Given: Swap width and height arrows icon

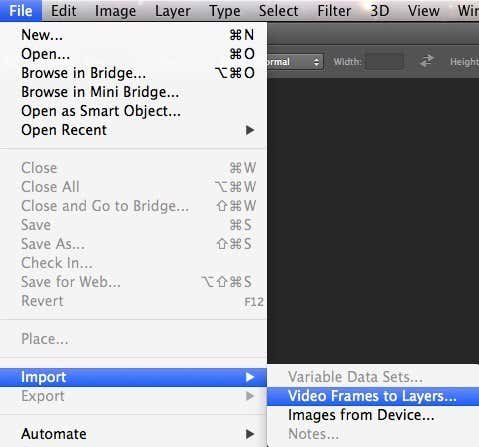Looking at the screenshot, I should tap(427, 61).
